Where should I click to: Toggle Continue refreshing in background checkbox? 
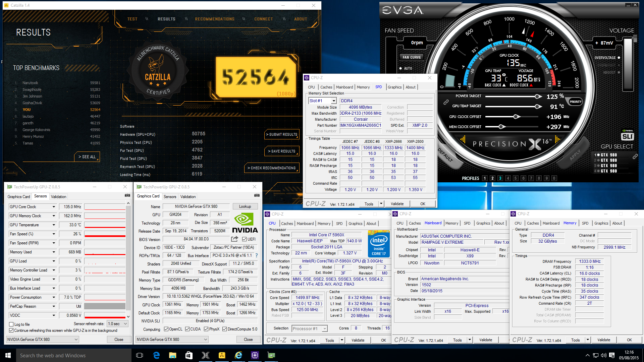[11, 330]
